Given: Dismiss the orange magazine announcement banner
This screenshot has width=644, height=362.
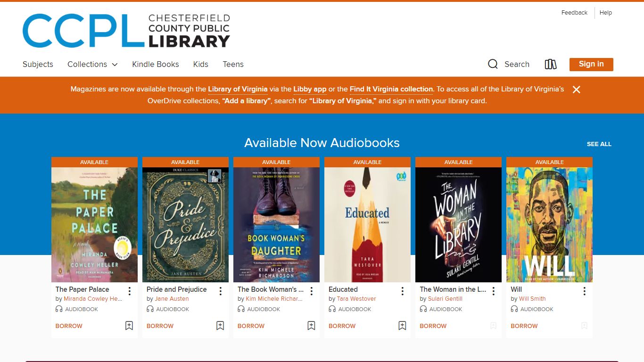Looking at the screenshot, I should point(576,90).
